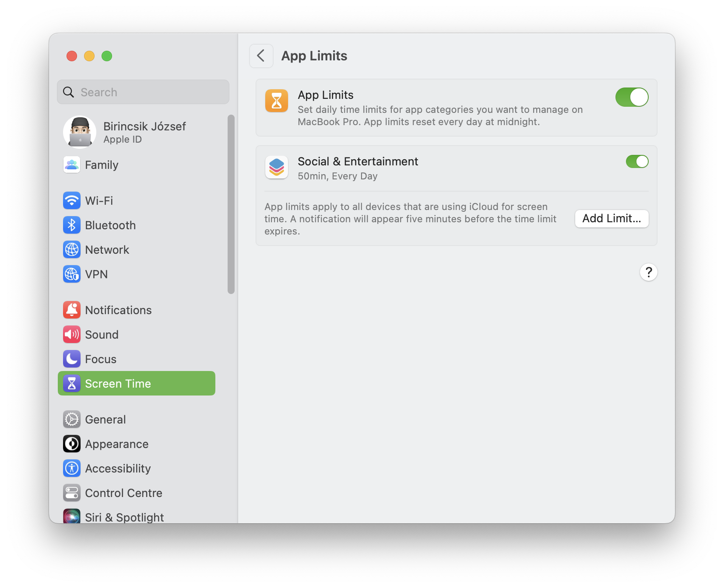Click the Control Centre icon

click(72, 493)
